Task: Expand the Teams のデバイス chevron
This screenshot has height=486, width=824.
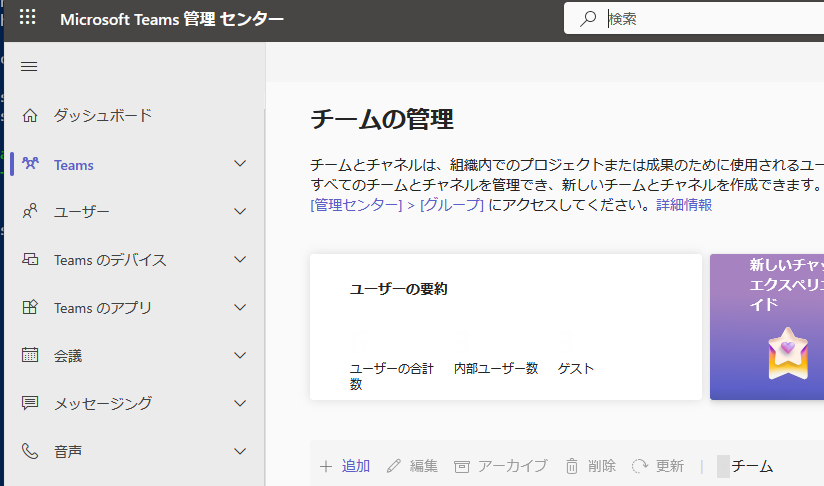Action: click(240, 259)
